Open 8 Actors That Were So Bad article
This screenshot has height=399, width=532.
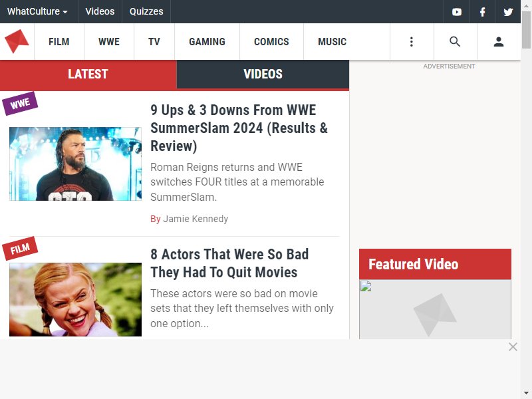(229, 263)
